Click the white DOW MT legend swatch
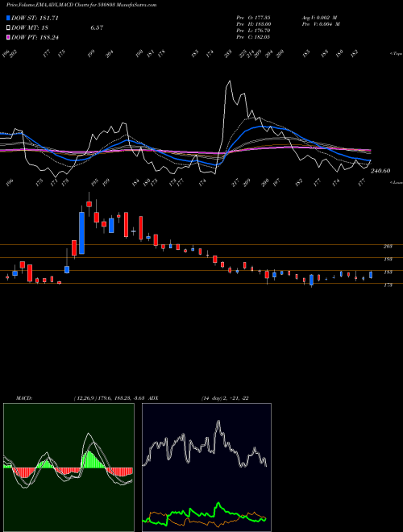 point(8,28)
